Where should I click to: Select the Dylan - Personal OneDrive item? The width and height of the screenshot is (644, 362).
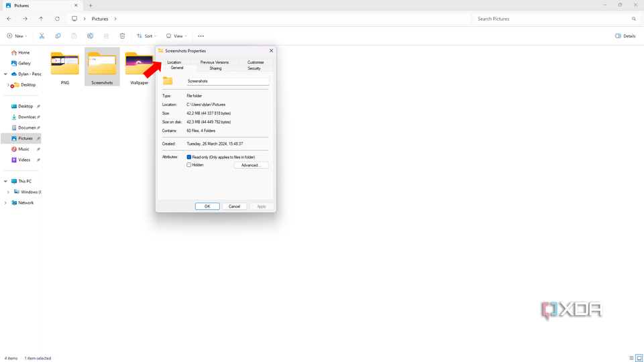pos(26,74)
